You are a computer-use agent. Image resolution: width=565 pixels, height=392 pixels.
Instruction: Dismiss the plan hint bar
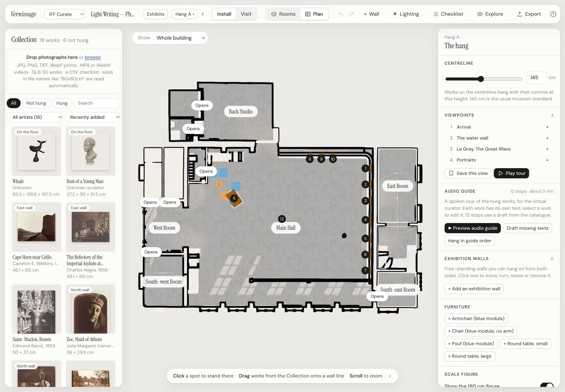390,376
